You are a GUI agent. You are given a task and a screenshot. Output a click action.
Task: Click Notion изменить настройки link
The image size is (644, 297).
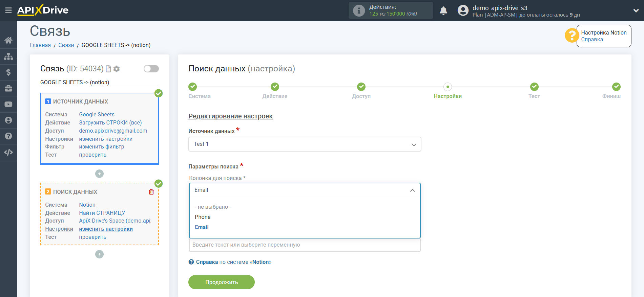click(x=106, y=229)
